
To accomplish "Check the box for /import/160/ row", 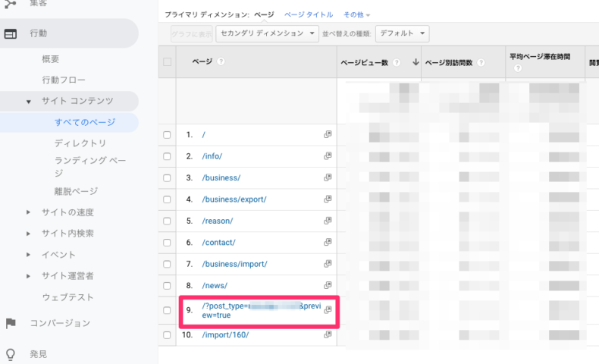I will point(167,335).
